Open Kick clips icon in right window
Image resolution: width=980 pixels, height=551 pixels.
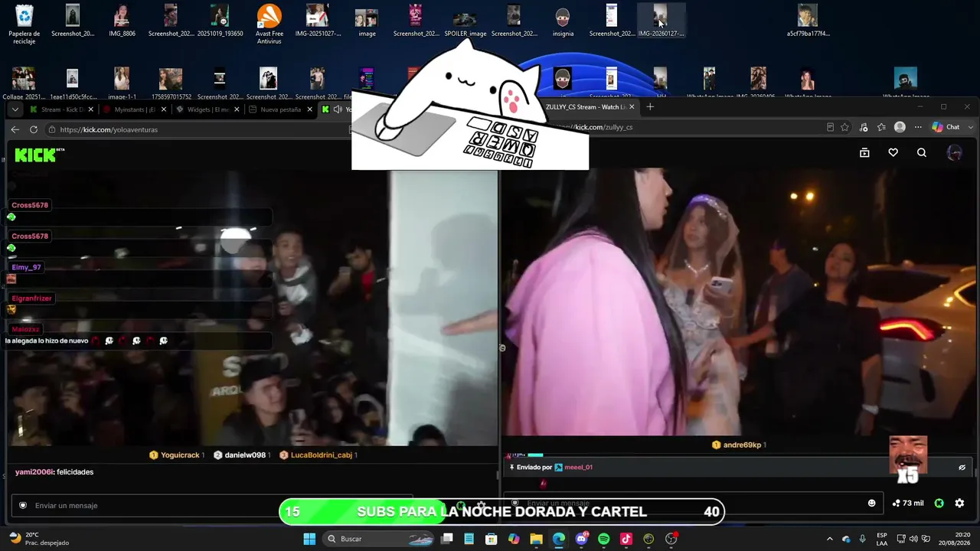(864, 153)
